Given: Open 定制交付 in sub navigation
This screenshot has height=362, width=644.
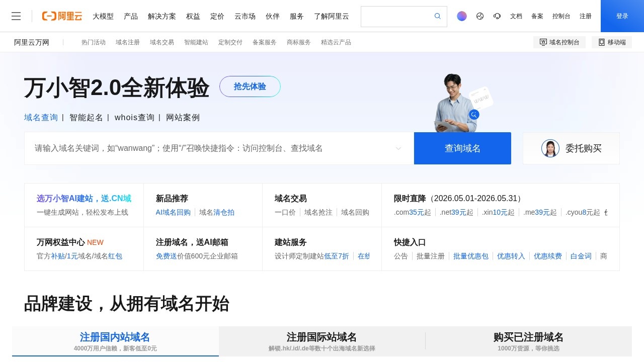Looking at the screenshot, I should pos(230,42).
